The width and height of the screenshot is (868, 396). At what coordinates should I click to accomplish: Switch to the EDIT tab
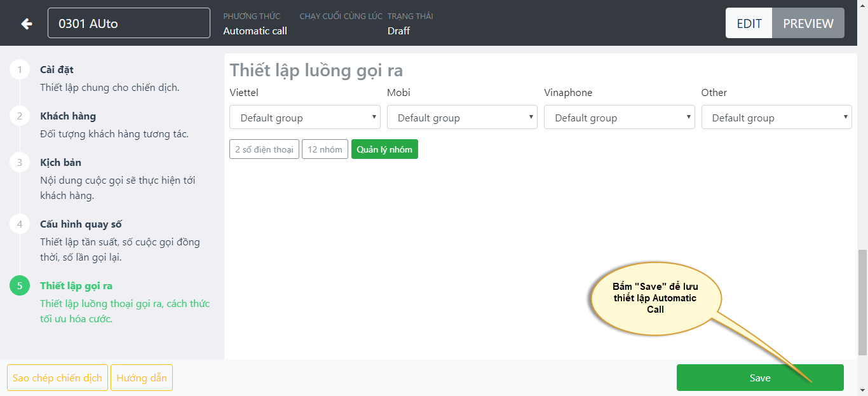[749, 24]
